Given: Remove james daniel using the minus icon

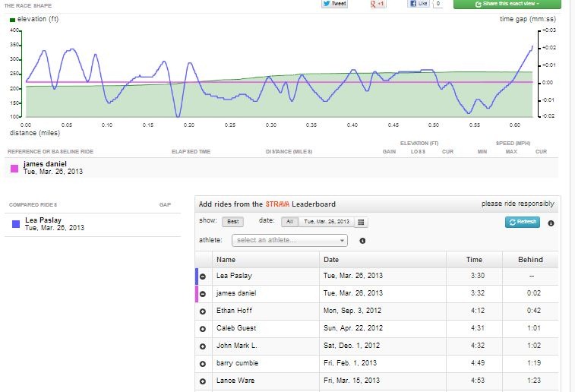Looking at the screenshot, I should click(x=202, y=294).
